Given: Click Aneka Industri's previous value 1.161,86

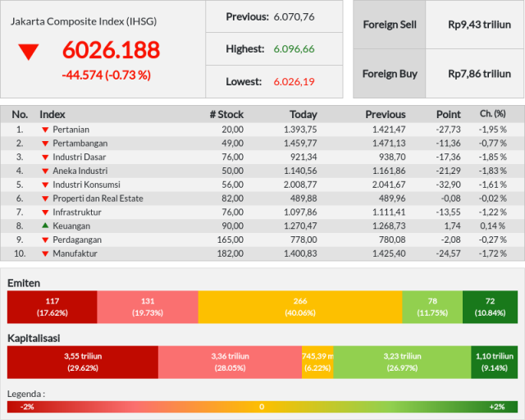Looking at the screenshot, I should [x=389, y=171].
